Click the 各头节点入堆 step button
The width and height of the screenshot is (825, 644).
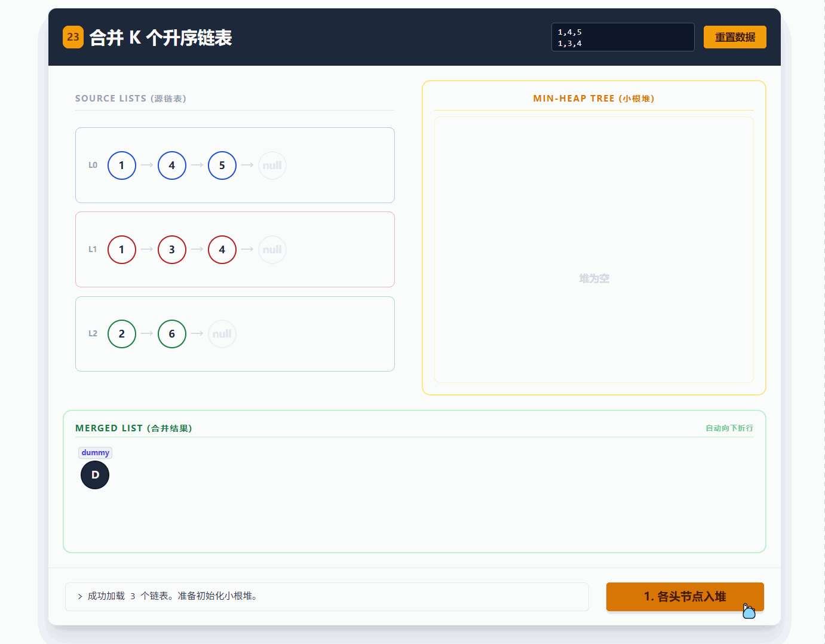point(685,596)
